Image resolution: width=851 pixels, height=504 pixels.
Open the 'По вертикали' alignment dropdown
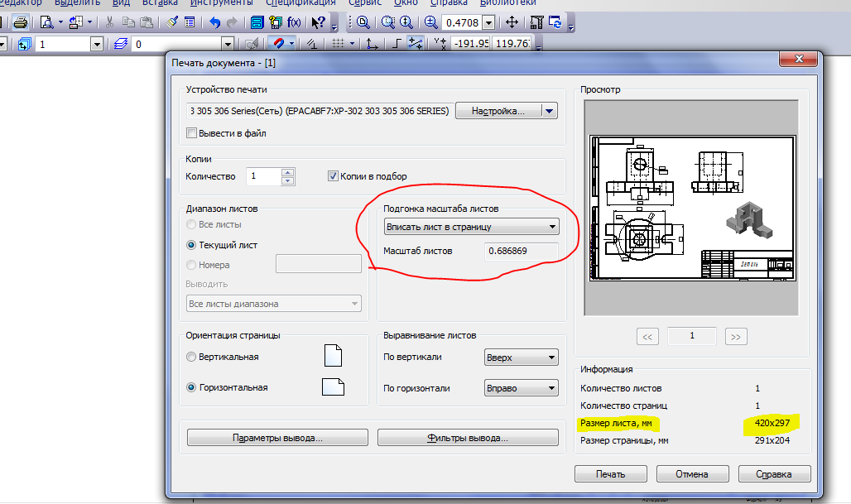[521, 358]
